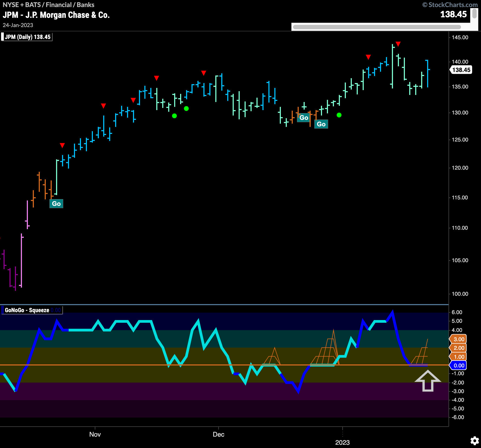Click the large 138.45 price at top right
Image resolution: width=481 pixels, height=448 pixels.
(x=454, y=14)
